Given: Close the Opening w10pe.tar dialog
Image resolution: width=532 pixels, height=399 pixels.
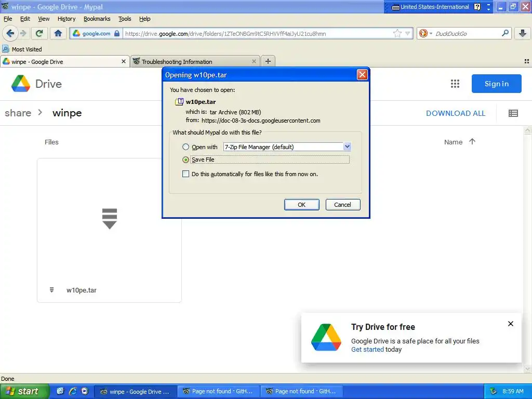Looking at the screenshot, I should click(x=362, y=75).
